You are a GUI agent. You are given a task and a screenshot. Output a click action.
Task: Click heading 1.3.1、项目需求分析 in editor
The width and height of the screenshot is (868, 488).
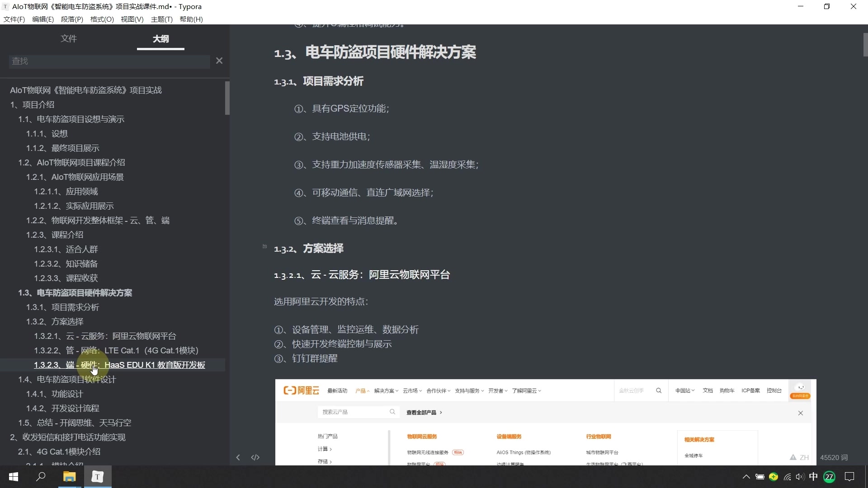(x=319, y=81)
